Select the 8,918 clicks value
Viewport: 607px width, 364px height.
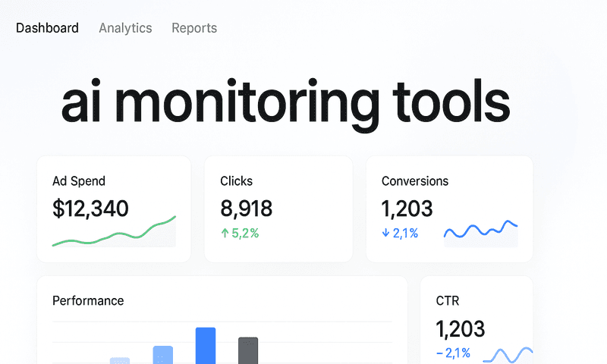(246, 209)
